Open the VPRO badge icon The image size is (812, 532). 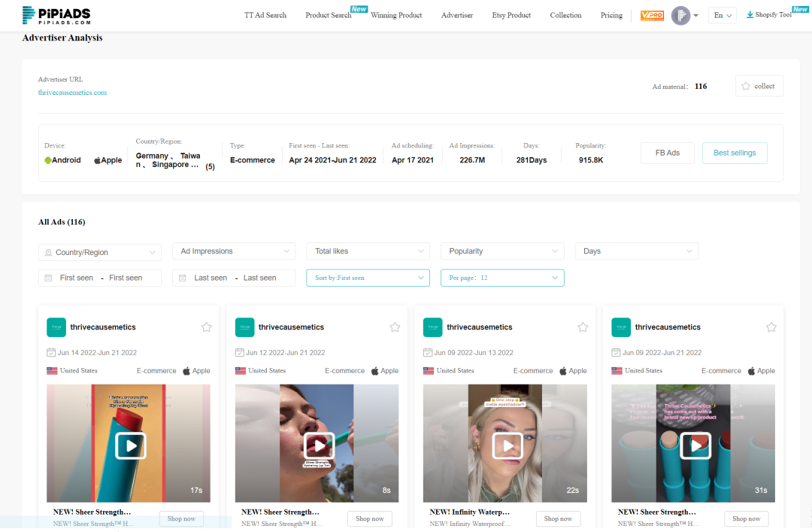pyautogui.click(x=652, y=15)
